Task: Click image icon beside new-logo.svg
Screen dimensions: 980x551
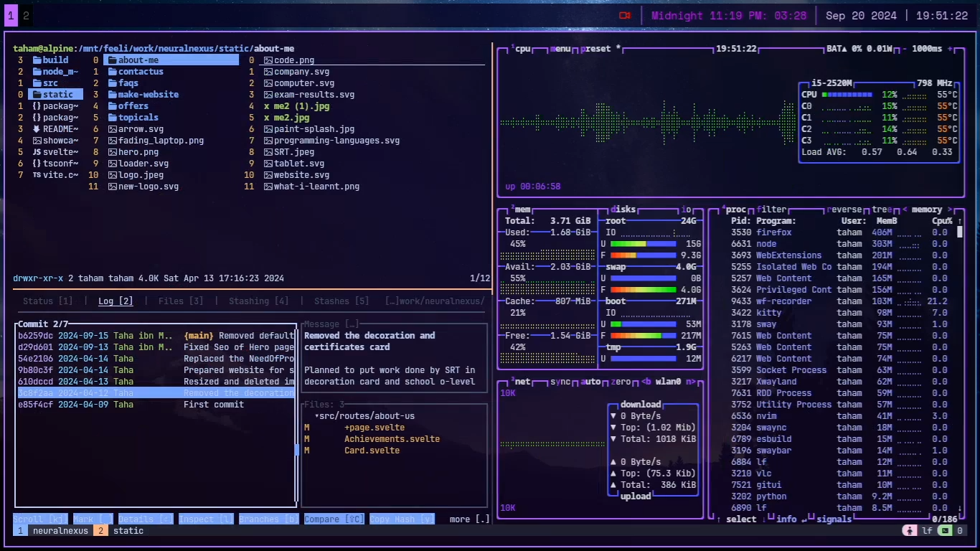Action: pos(113,187)
